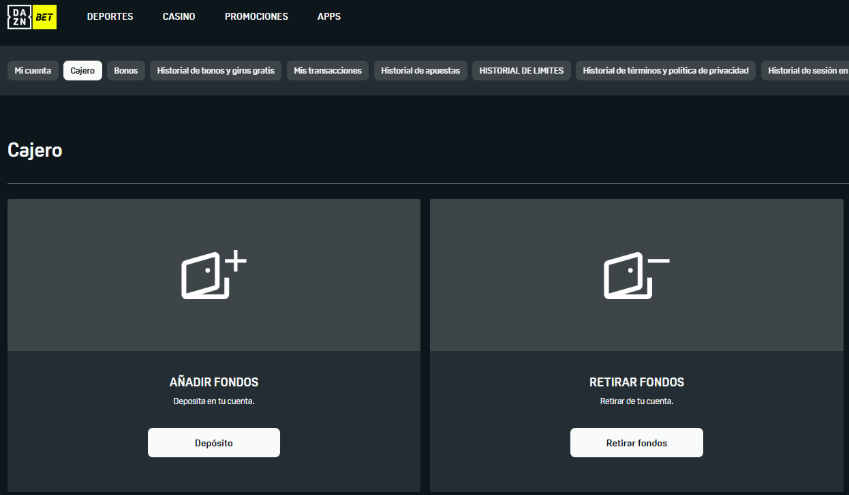
Task: Select the Cajero tab
Action: point(82,70)
